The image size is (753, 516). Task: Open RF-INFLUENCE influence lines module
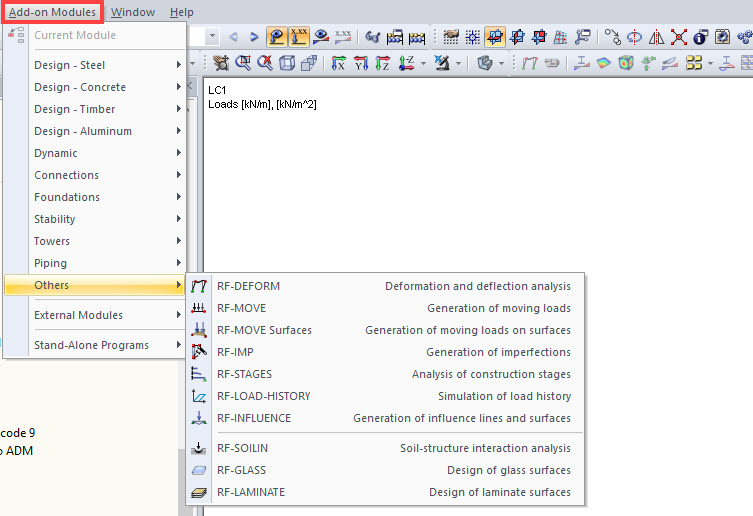[x=385, y=418]
